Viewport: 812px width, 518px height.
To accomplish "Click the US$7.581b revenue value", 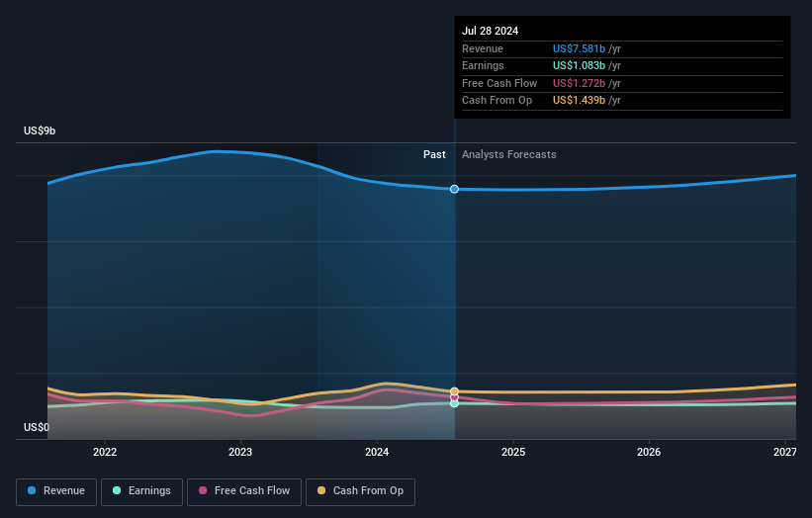I will tap(579, 48).
